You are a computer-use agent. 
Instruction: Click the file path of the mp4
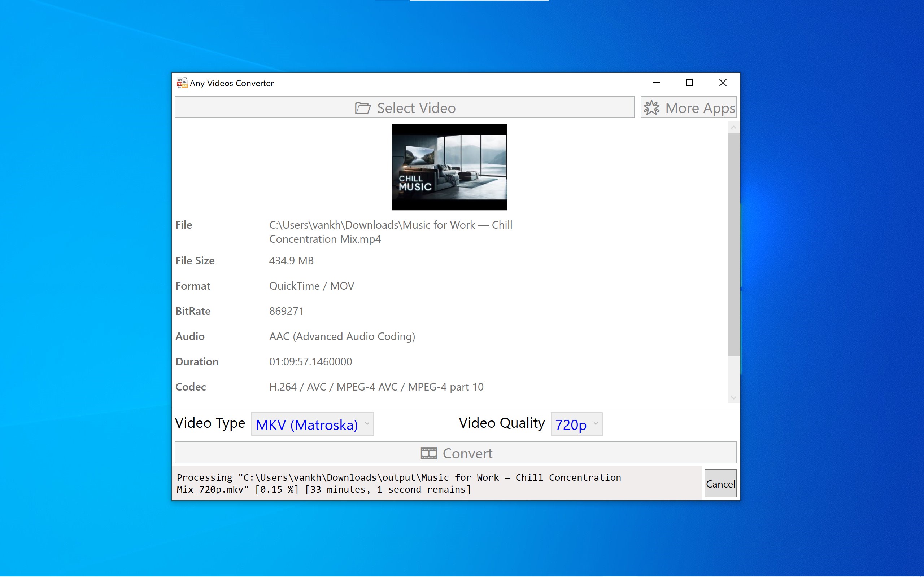(390, 232)
